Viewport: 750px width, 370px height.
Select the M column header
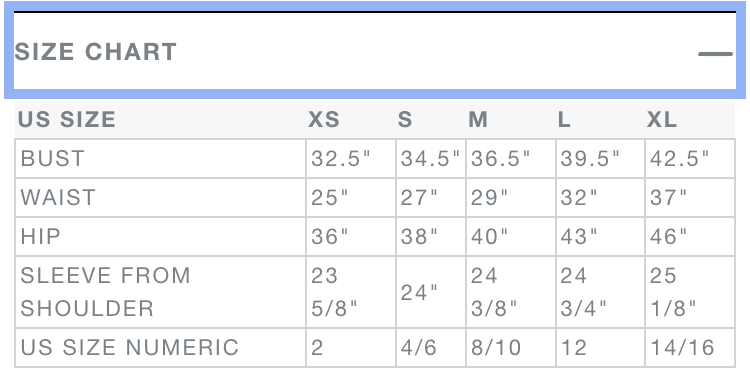478,120
